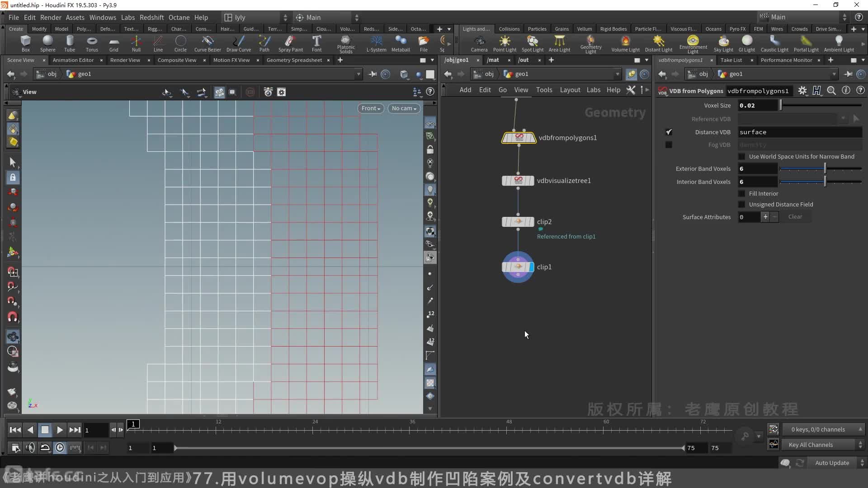This screenshot has width=868, height=488.
Task: Toggle clip1 node display flag
Action: 531,267
